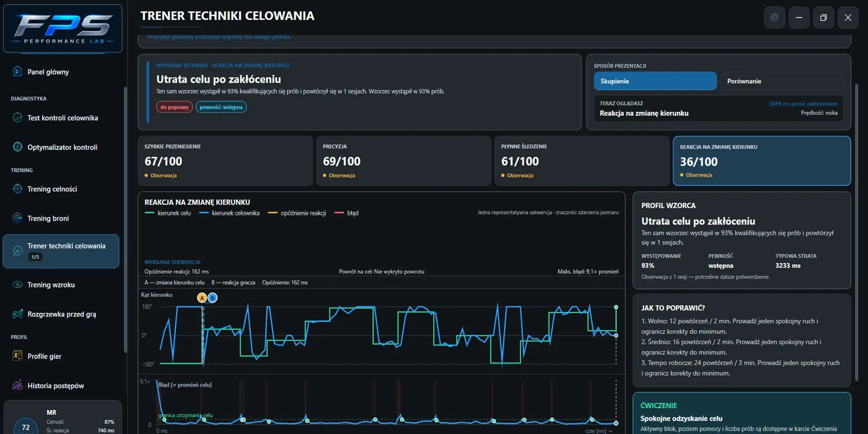Click the 'pewność: wstępna' badge
868x434 pixels.
pyautogui.click(x=221, y=107)
